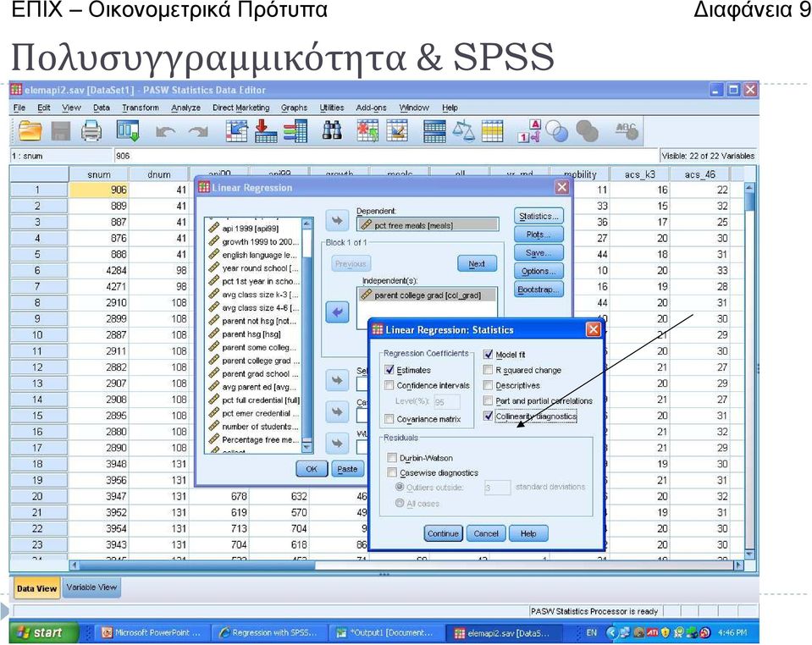
Task: Toggle Model fit checkbox
Action: click(488, 354)
